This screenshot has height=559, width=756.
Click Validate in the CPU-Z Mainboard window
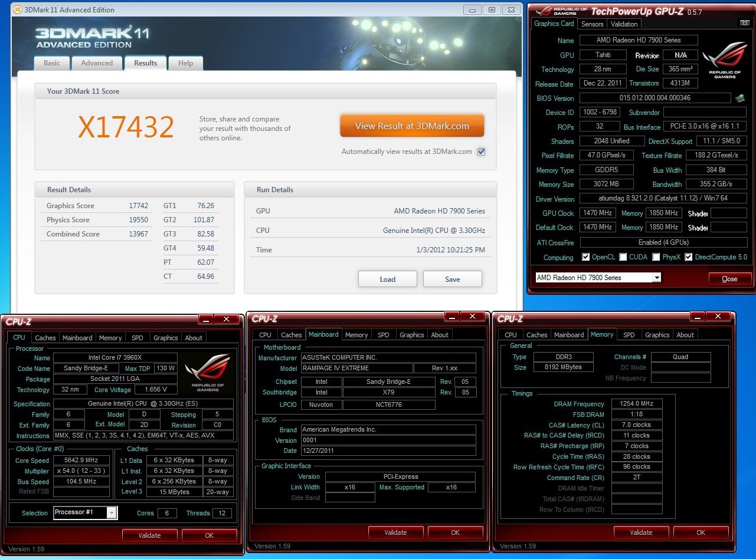[x=395, y=532]
